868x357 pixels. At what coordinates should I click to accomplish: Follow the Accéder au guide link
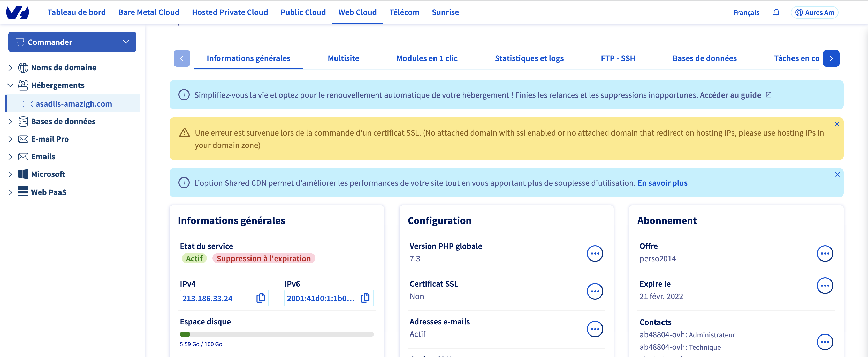[x=730, y=95]
